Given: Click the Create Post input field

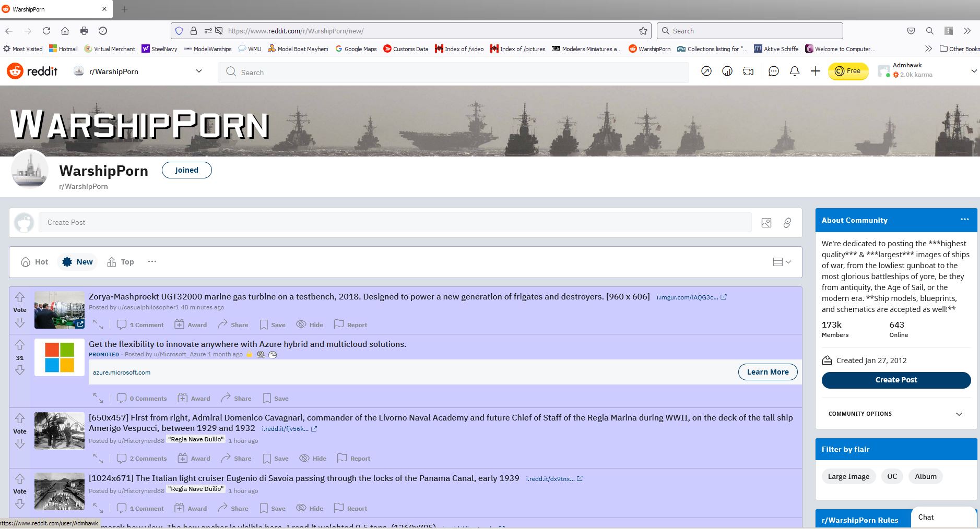Looking at the screenshot, I should (x=395, y=223).
